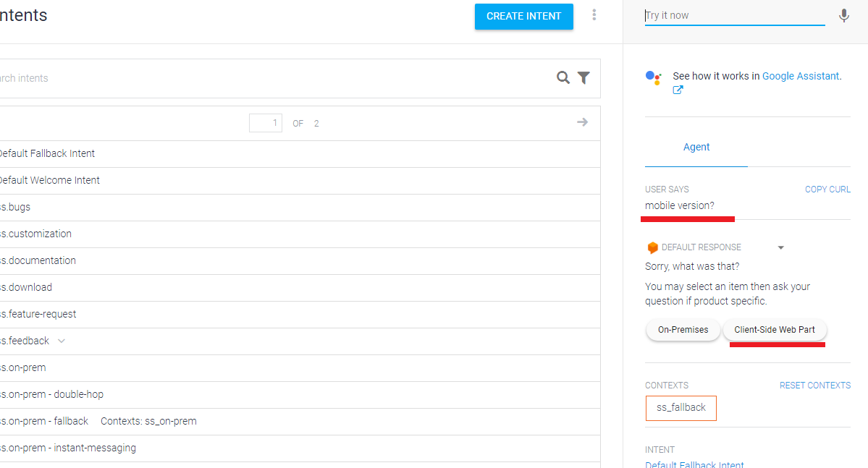The width and height of the screenshot is (868, 468).
Task: Open the Google Assistant hyperlink
Action: pos(800,76)
